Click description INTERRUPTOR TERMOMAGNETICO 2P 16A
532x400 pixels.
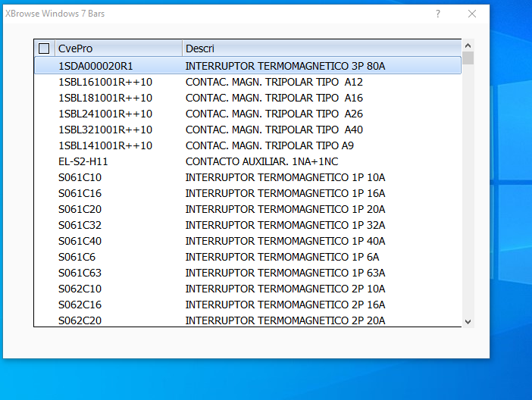[x=286, y=305]
